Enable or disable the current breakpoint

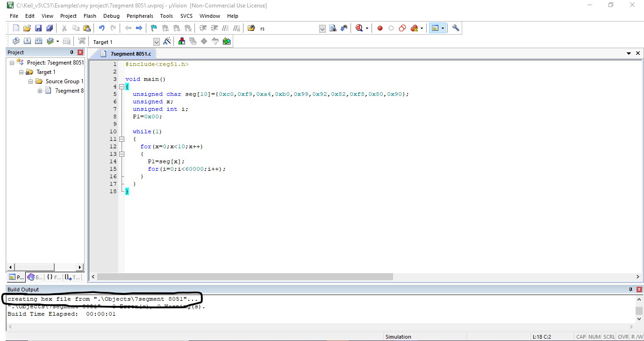(x=391, y=28)
